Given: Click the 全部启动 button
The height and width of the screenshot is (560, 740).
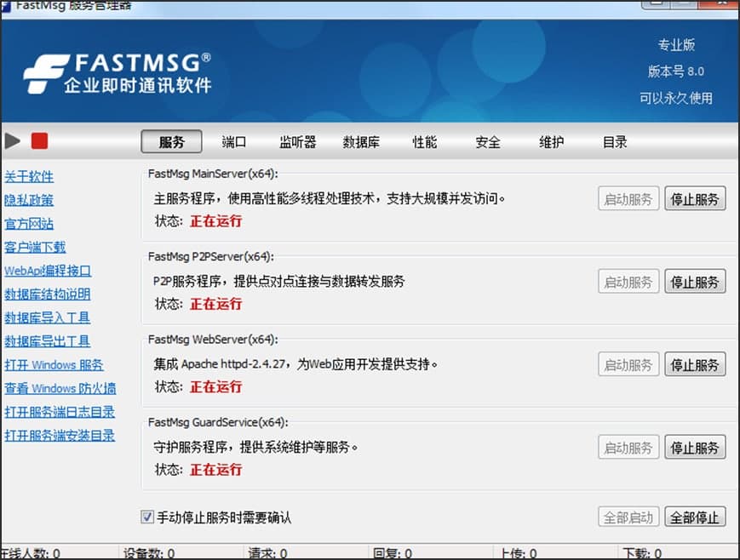Looking at the screenshot, I should point(628,517).
